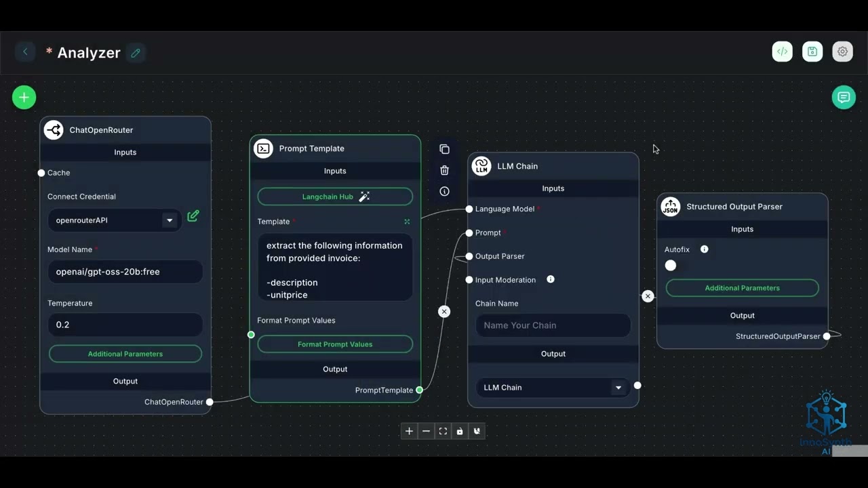
Task: Click PromptTemplate output connector dot
Action: point(420,390)
